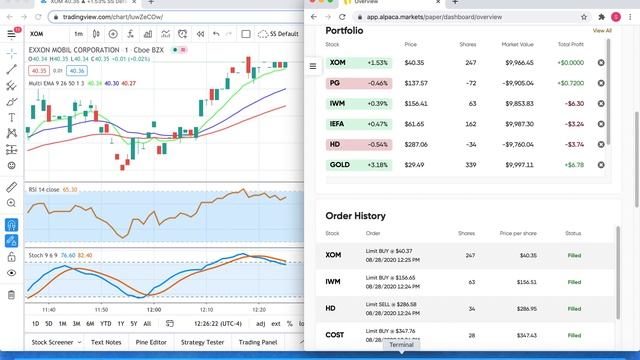Open the emoji icons tool
640x360 pixels.
(x=11, y=165)
